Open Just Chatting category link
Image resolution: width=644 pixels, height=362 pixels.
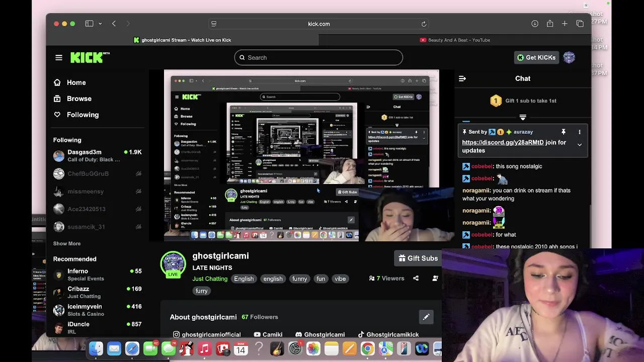coord(210,279)
